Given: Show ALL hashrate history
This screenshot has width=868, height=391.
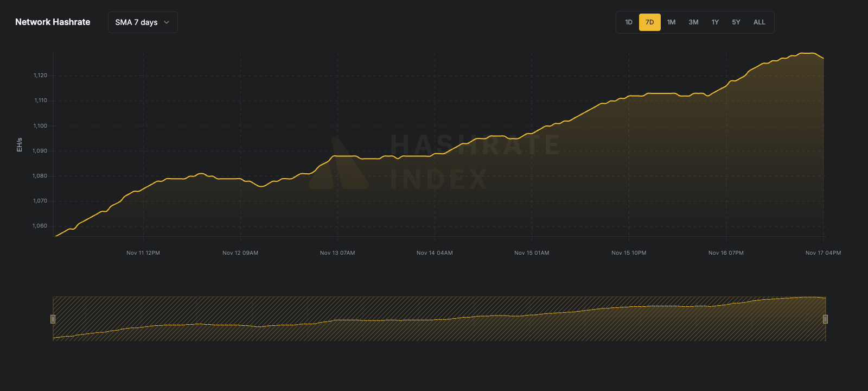Looking at the screenshot, I should (759, 22).
